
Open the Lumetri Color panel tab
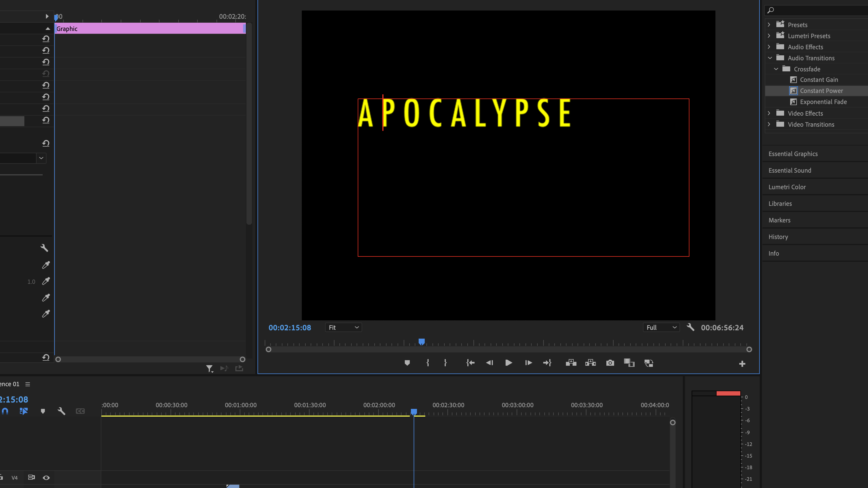[x=787, y=187]
